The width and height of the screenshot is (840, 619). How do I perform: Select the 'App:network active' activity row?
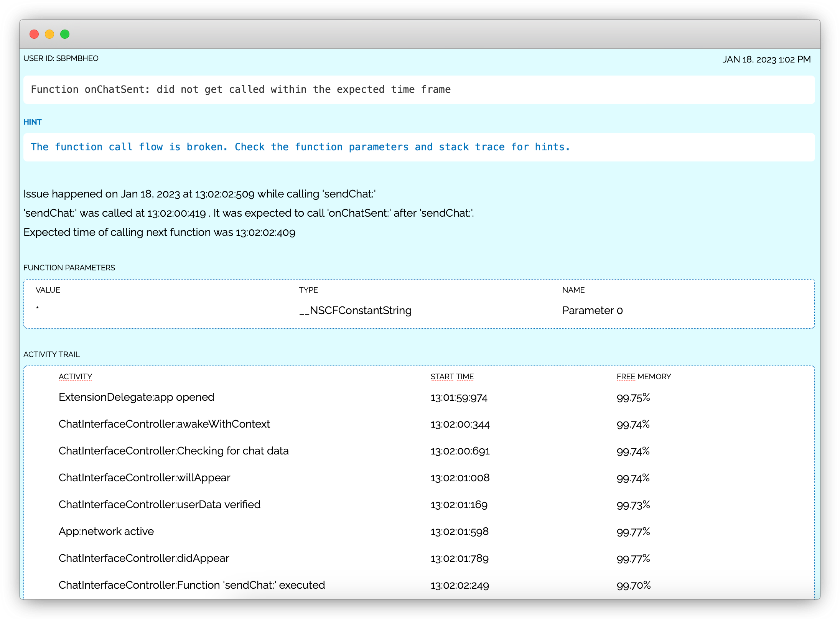[x=106, y=532]
